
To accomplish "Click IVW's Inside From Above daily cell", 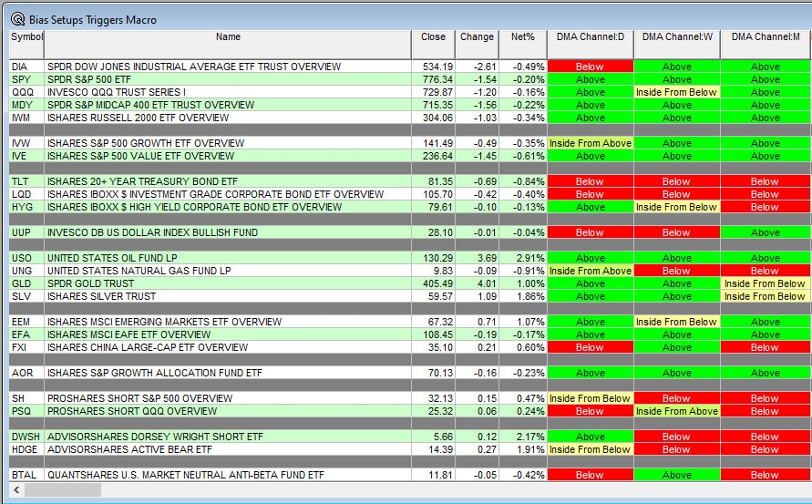I will tap(591, 143).
